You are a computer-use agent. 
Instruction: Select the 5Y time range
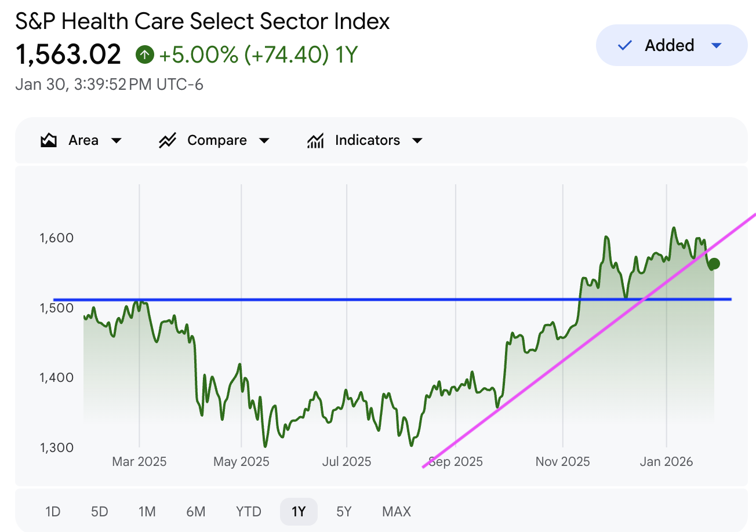click(344, 512)
